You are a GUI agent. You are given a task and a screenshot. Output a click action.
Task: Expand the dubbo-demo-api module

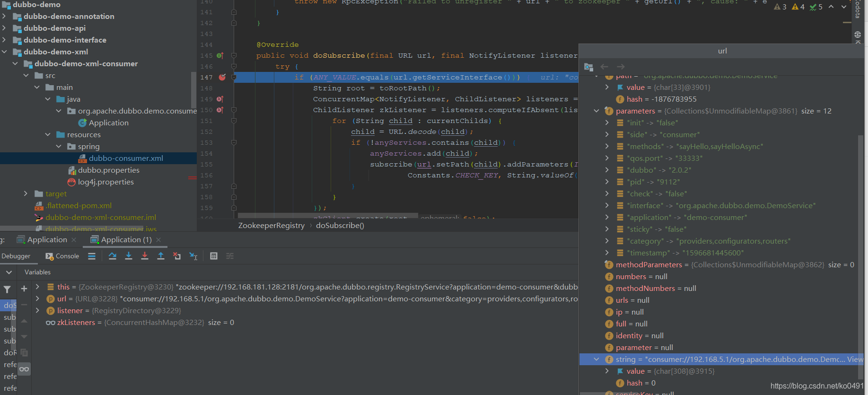click(x=4, y=28)
